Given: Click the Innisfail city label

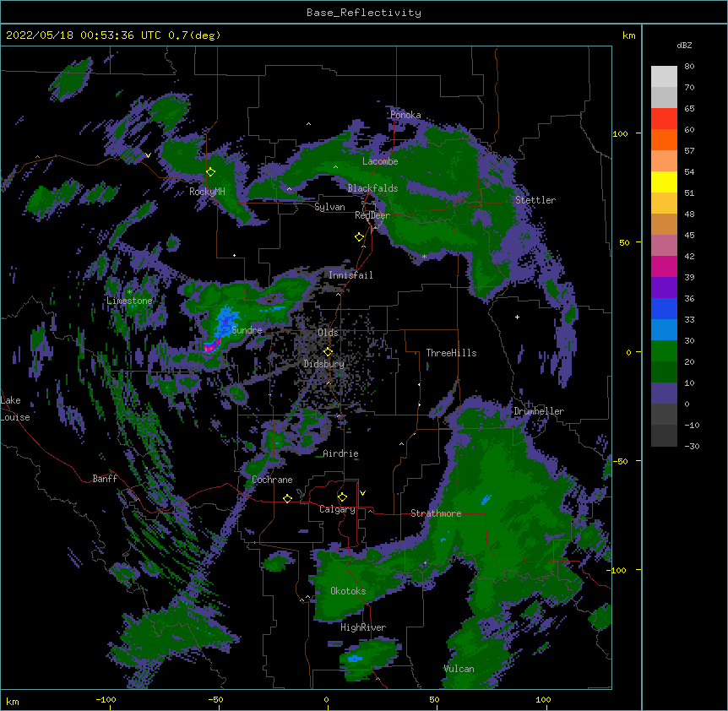Looking at the screenshot, I should click(x=350, y=275).
